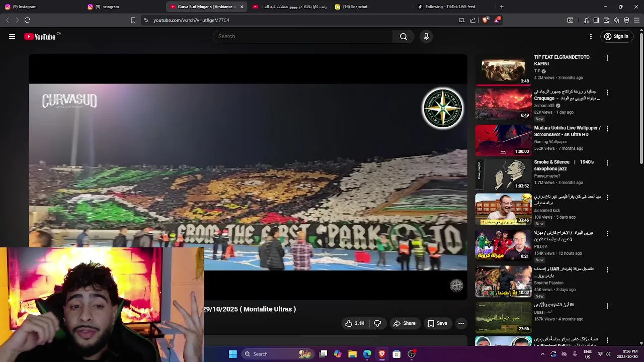
Task: Open Microsoft Store from taskbar
Action: point(396,354)
